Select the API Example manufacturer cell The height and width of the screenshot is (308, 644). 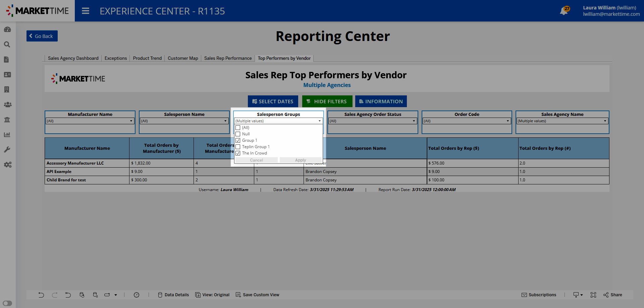point(87,172)
